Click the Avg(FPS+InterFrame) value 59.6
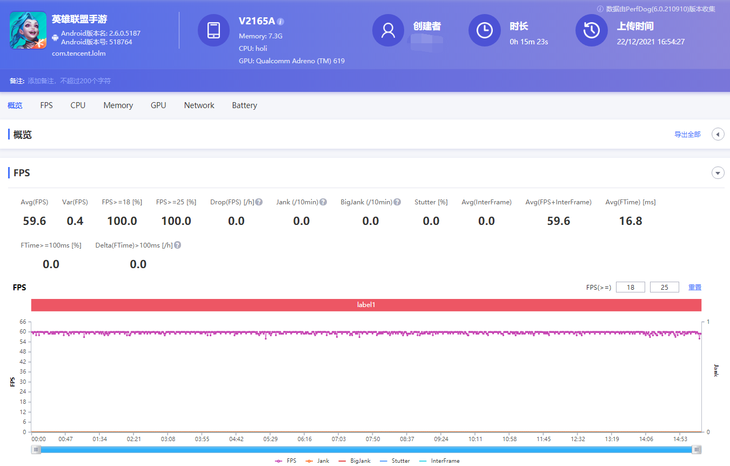This screenshot has width=730, height=466. (558, 221)
